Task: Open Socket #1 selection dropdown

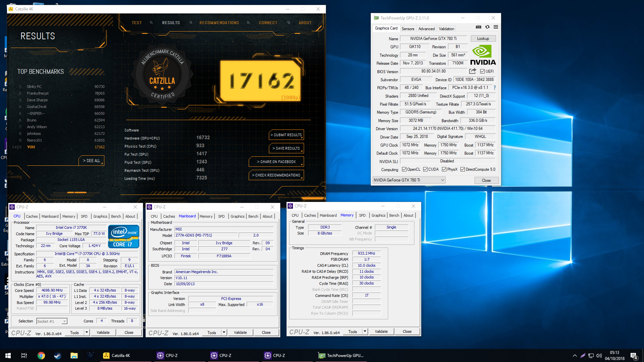Action: 52,321
